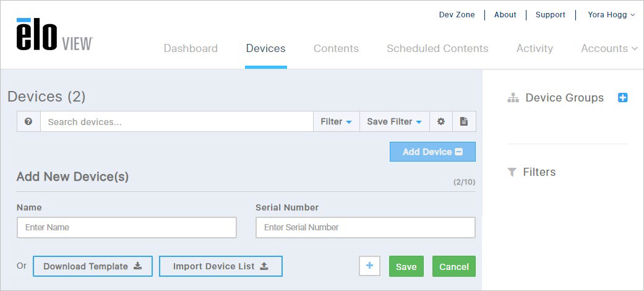Open the Activity tab
The width and height of the screenshot is (644, 291).
(535, 48)
